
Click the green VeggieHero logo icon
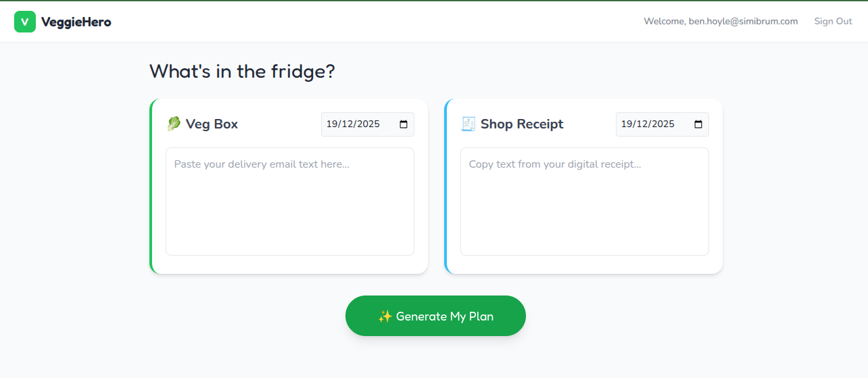(x=25, y=22)
